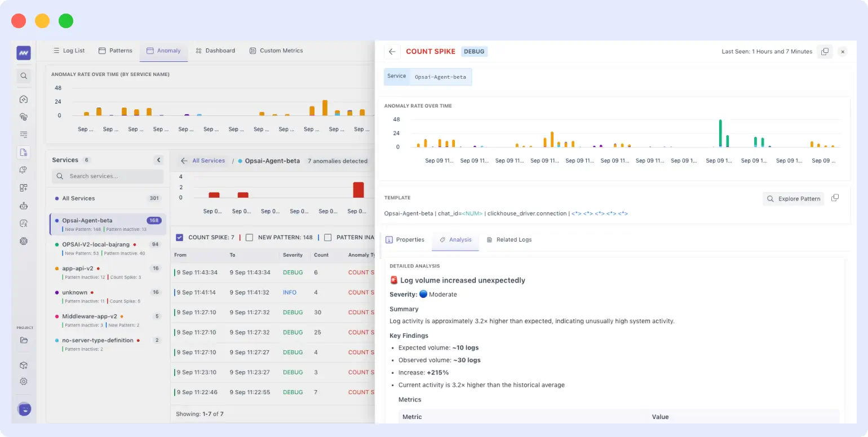Select the unknown service row
868x437 pixels.
108,296
